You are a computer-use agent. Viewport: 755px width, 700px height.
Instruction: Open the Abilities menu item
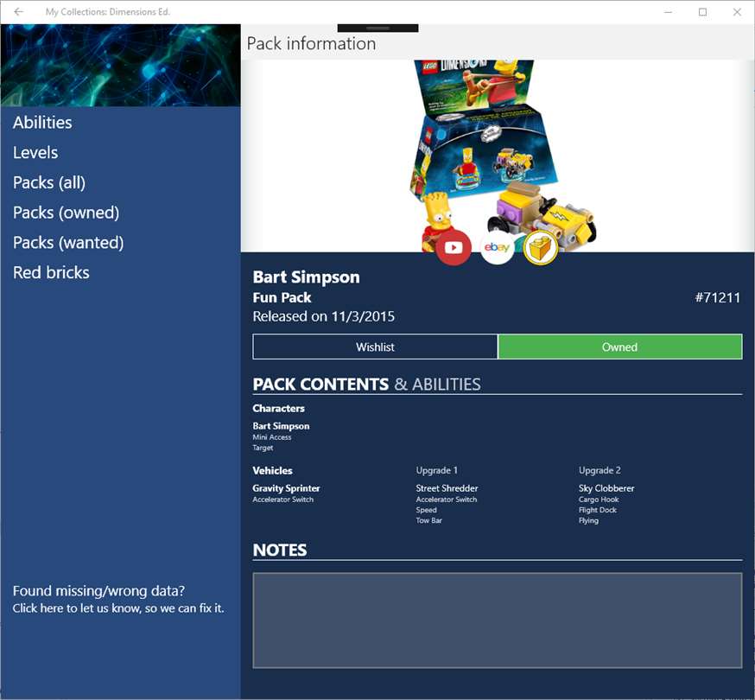tap(42, 123)
